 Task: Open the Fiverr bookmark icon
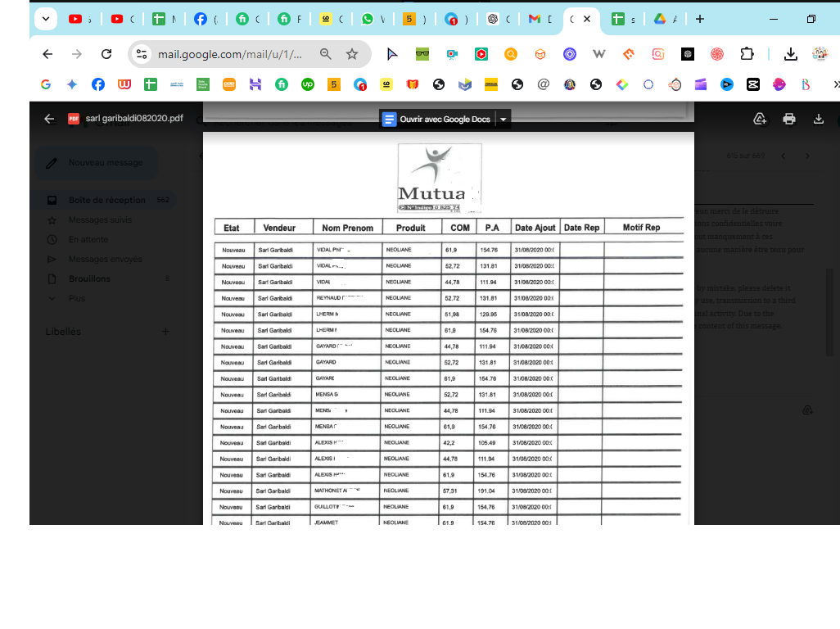point(282,84)
